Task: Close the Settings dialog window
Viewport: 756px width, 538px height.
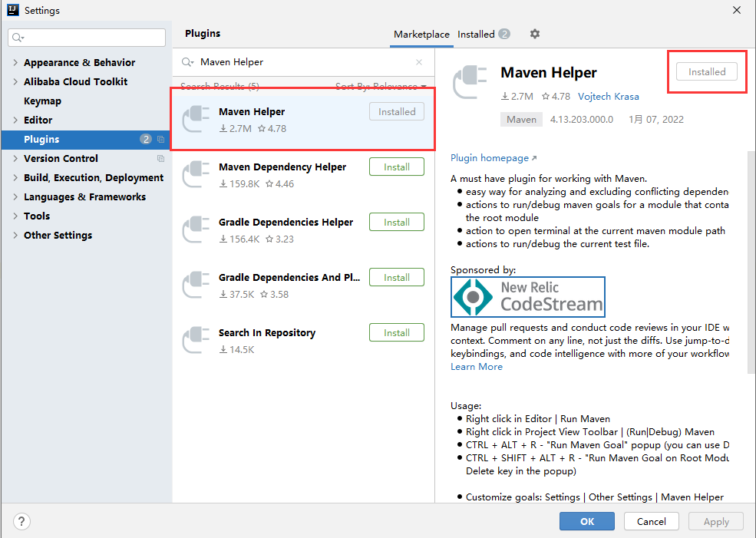Action: (737, 10)
